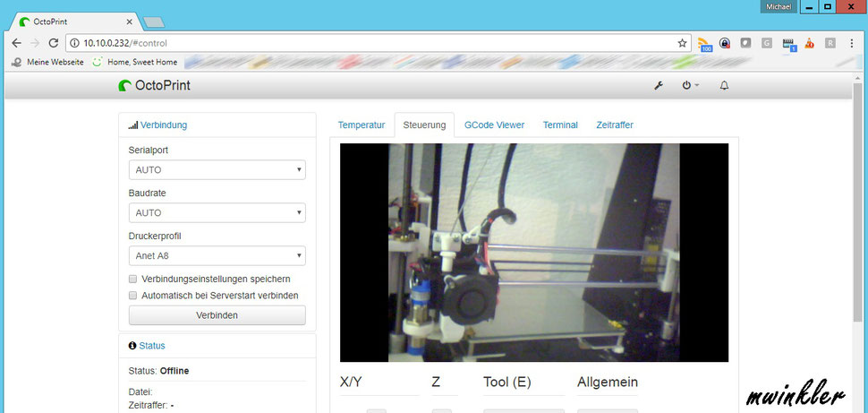
Task: Reload the page with the refresh button
Action: tap(53, 43)
